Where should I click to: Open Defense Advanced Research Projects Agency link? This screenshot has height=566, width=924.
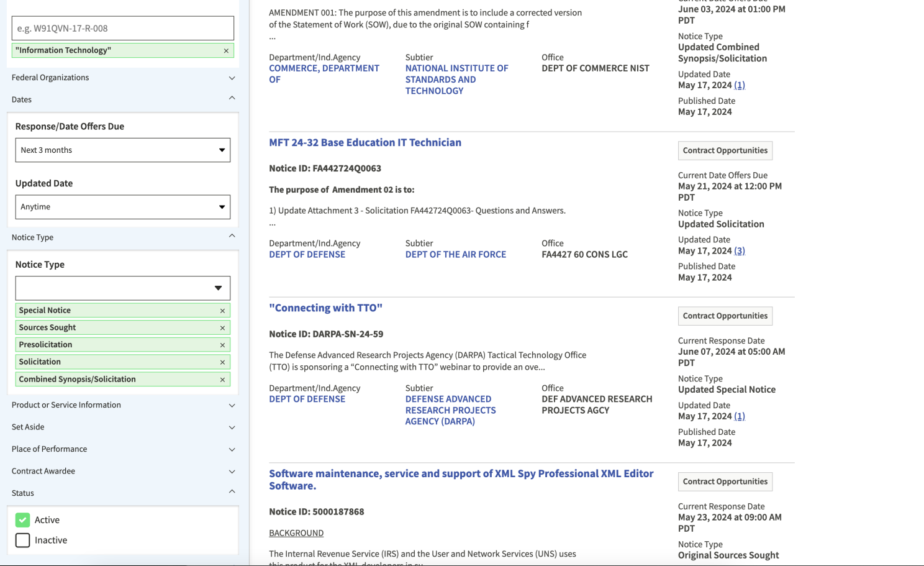pyautogui.click(x=451, y=411)
